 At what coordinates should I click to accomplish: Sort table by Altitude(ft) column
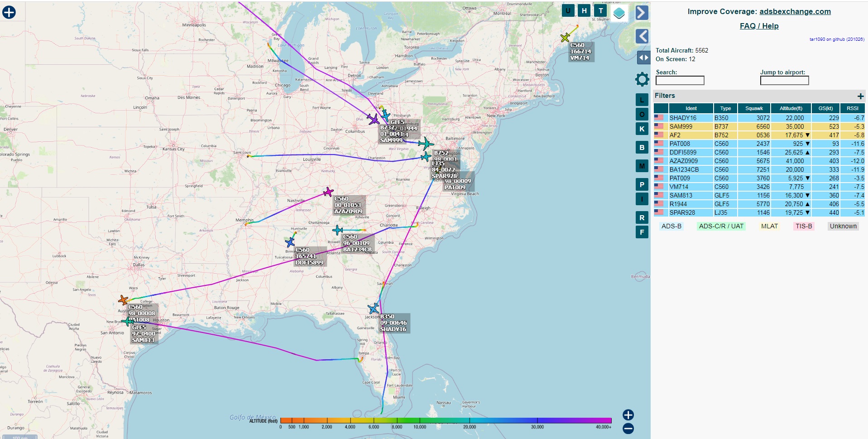point(791,108)
